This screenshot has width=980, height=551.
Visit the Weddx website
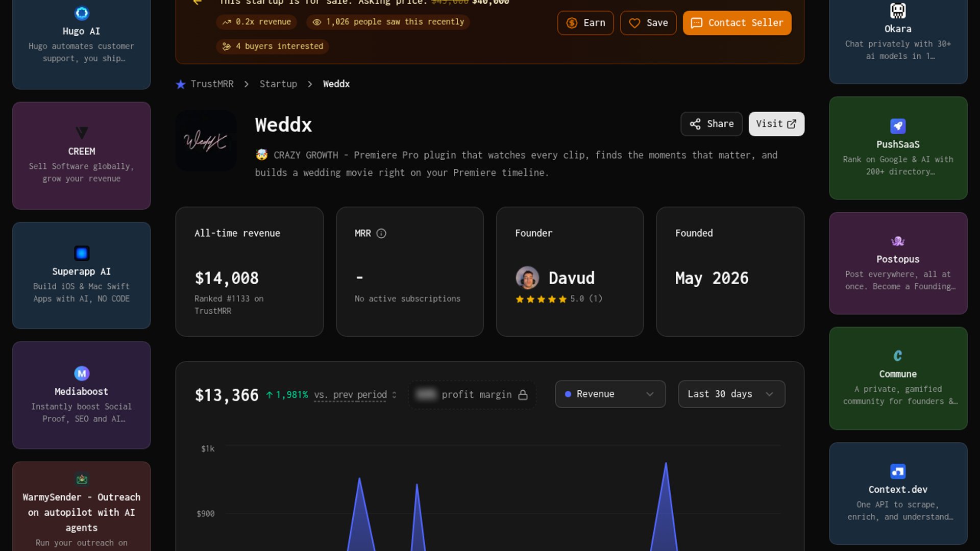click(x=776, y=124)
